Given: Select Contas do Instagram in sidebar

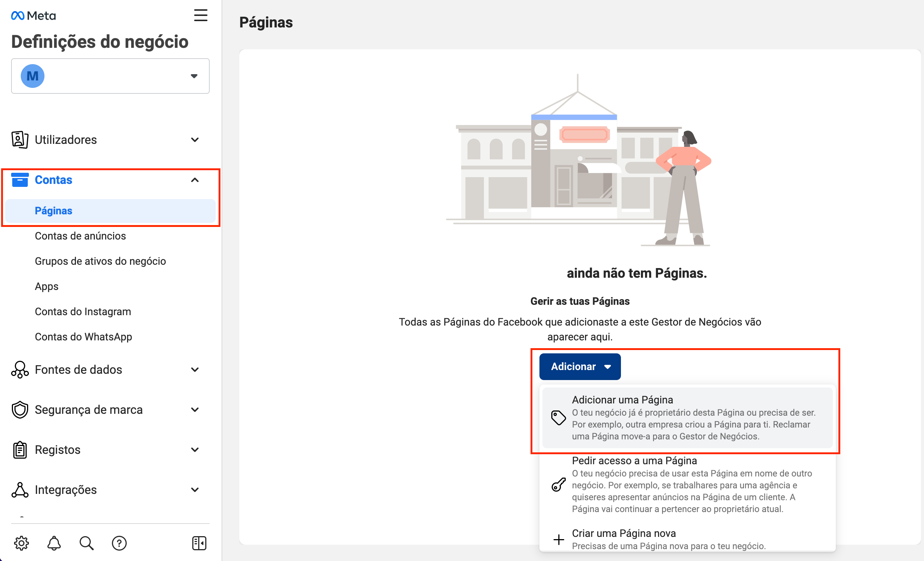Looking at the screenshot, I should click(x=83, y=311).
